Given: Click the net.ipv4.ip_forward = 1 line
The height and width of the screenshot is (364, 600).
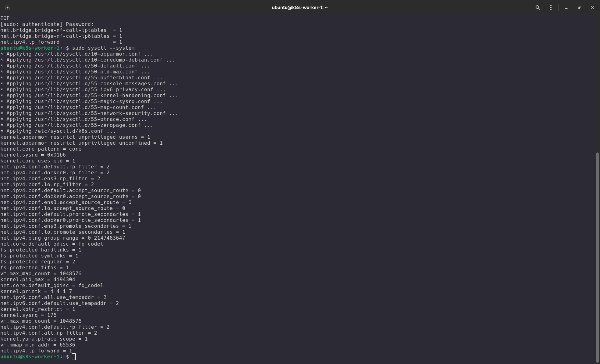Looking at the screenshot, I should coord(35,351).
